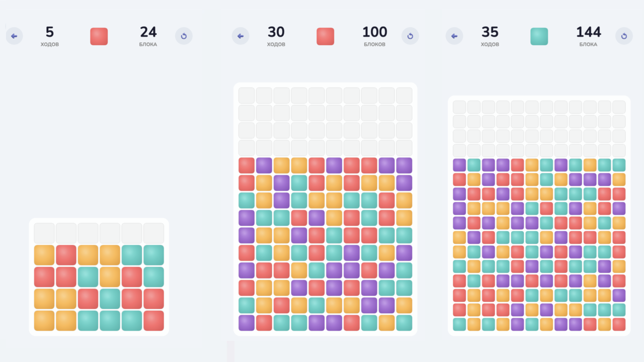Viewport: 644px width, 362px height.
Task: Click the 30 ходов moves counter
Action: coord(276,36)
